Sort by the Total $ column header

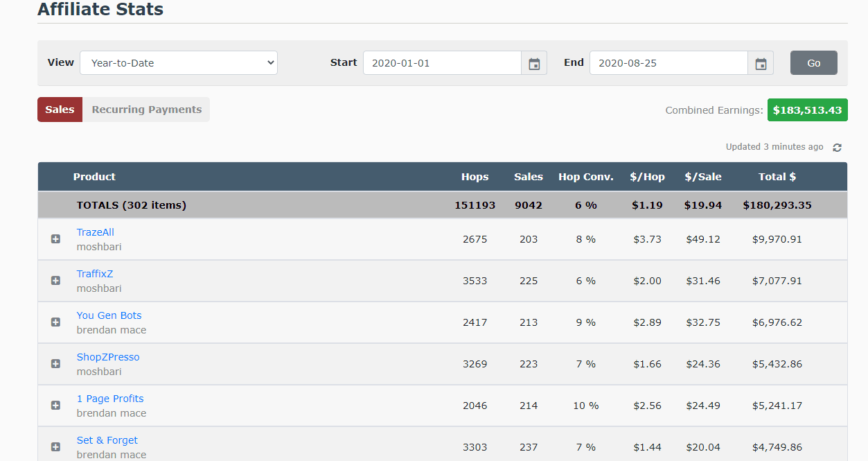(777, 177)
